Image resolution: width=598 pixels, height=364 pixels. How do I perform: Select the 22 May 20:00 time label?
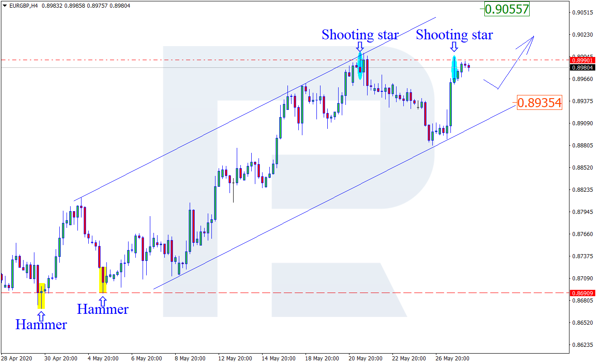pos(409,359)
